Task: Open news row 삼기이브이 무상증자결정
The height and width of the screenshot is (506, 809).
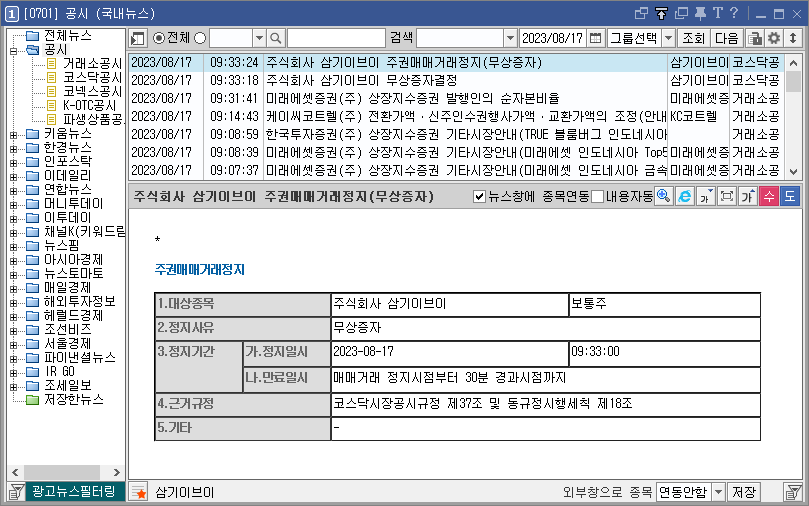Action: tap(456, 80)
